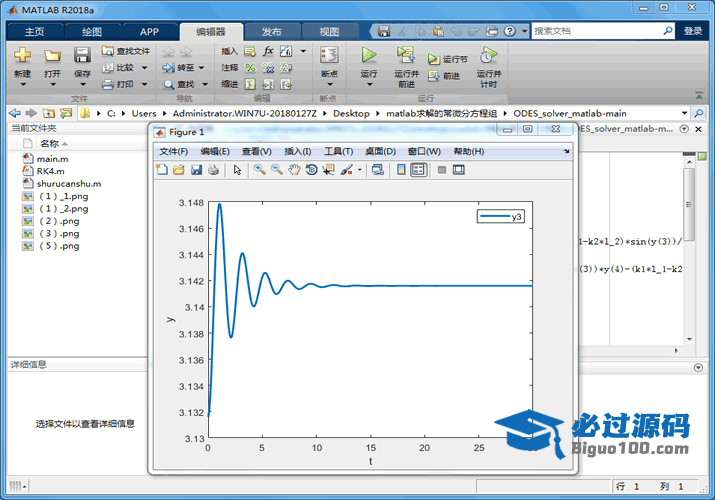715x500 pixels.
Task: Switch to the Plots tab
Action: pyautogui.click(x=92, y=31)
